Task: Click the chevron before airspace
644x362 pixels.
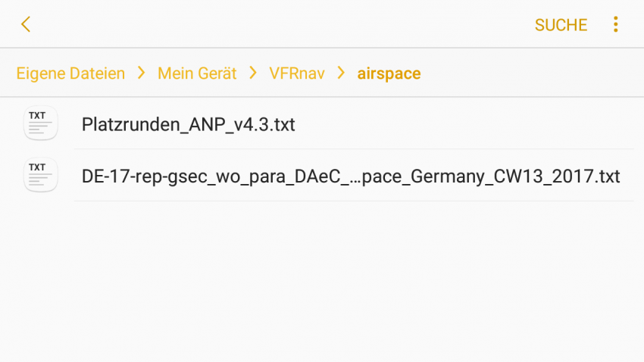Action: 341,73
